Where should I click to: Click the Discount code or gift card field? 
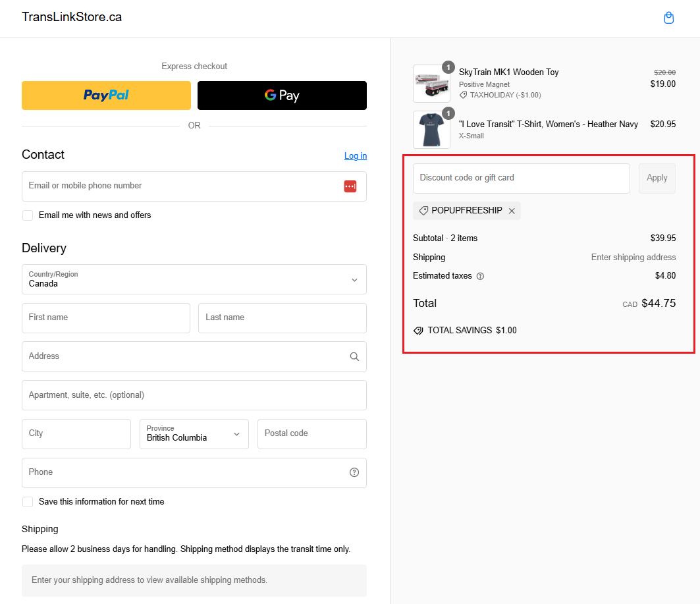(521, 178)
